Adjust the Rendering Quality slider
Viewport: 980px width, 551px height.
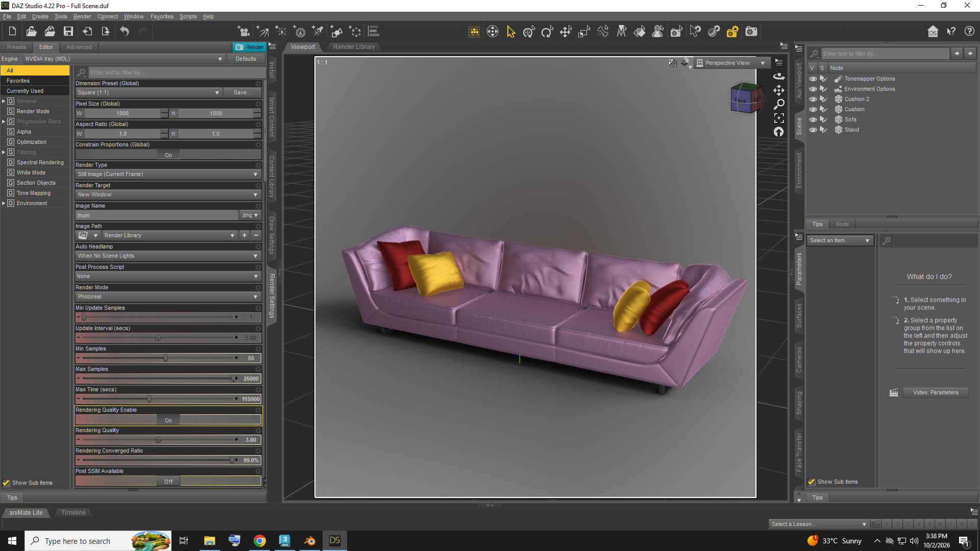[x=158, y=440]
